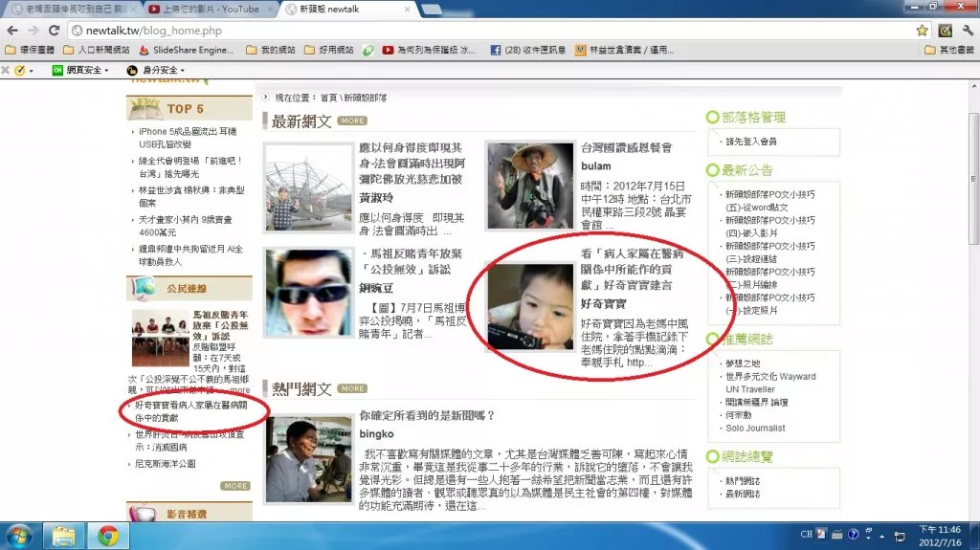Open the 入口新聞網站 bookmarks folder
This screenshot has width=980, height=550.
point(97,50)
